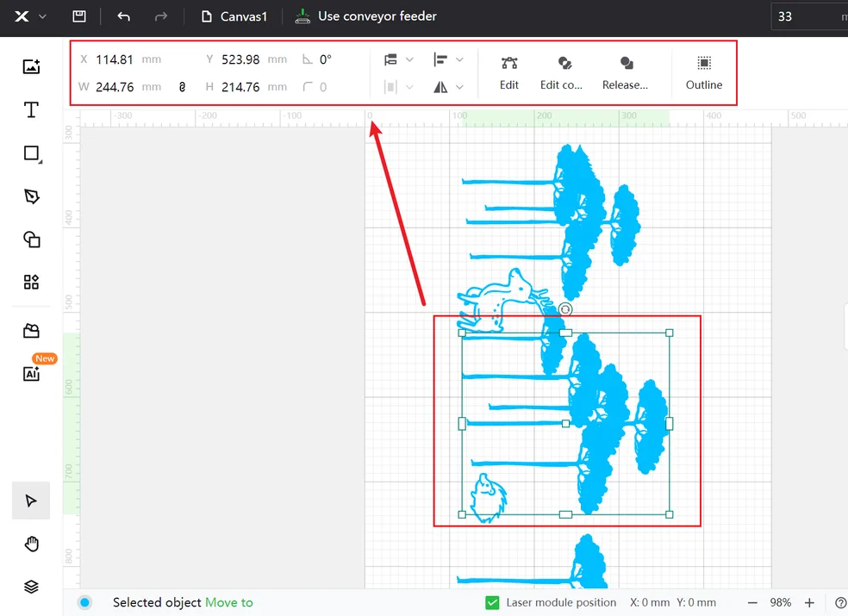Open the flip/reflect dropdown

[448, 86]
